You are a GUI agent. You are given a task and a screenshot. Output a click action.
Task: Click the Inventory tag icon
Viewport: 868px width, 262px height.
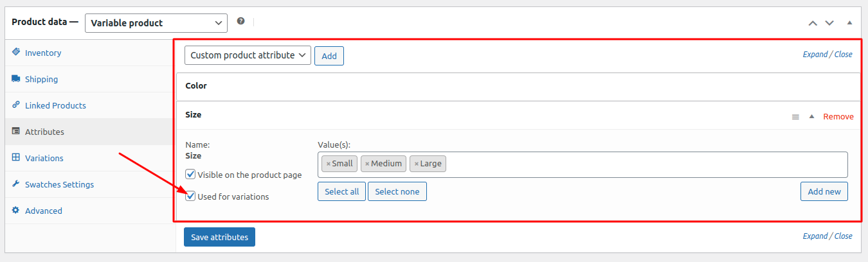pyautogui.click(x=15, y=52)
